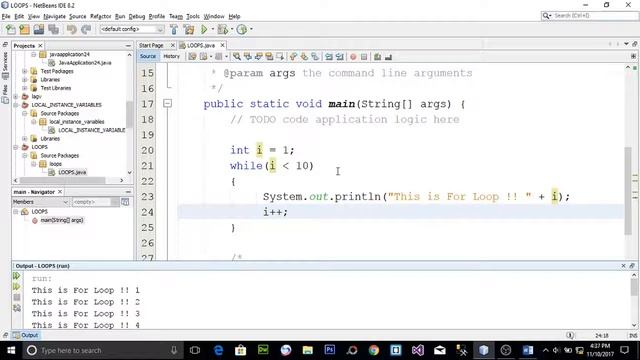The image size is (640, 360).
Task: Open Google Chrome from the taskbar
Action: tap(373, 350)
